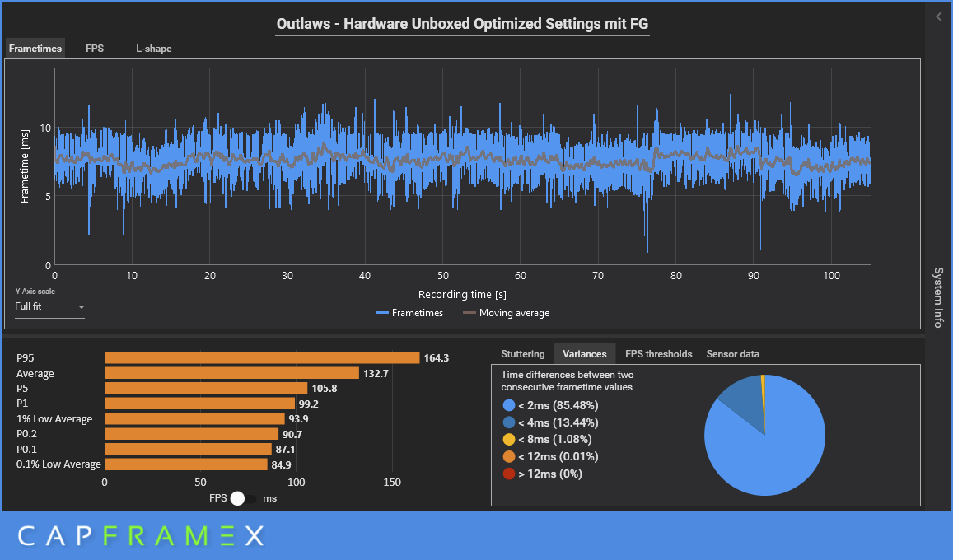The image size is (953, 560).
Task: Click the P95 bar showing 164.3
Action: pyautogui.click(x=262, y=357)
